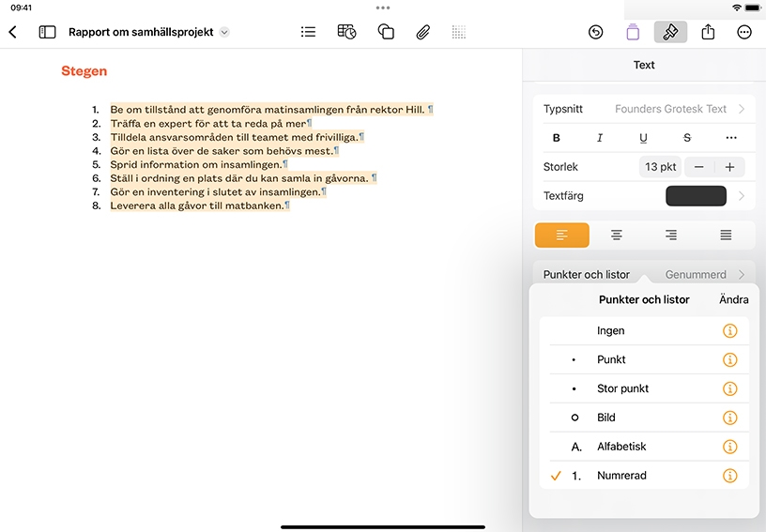The height and width of the screenshot is (532, 766).
Task: Open the list insert icon in toolbar
Action: tap(308, 32)
